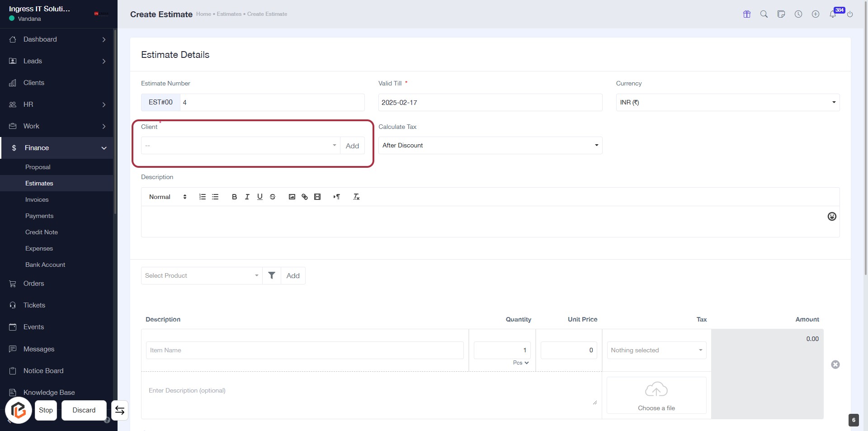This screenshot has width=868, height=431.
Task: Open the notifications bell
Action: [x=833, y=14]
